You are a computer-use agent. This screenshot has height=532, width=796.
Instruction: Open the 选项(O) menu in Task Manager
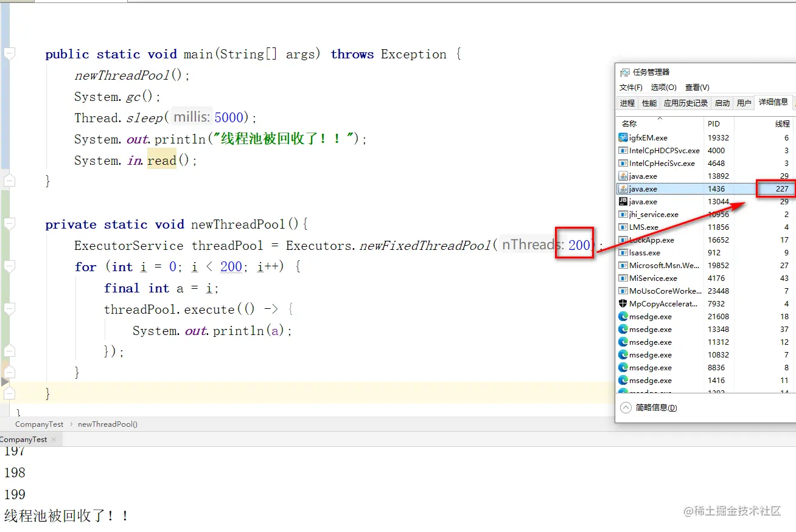663,88
